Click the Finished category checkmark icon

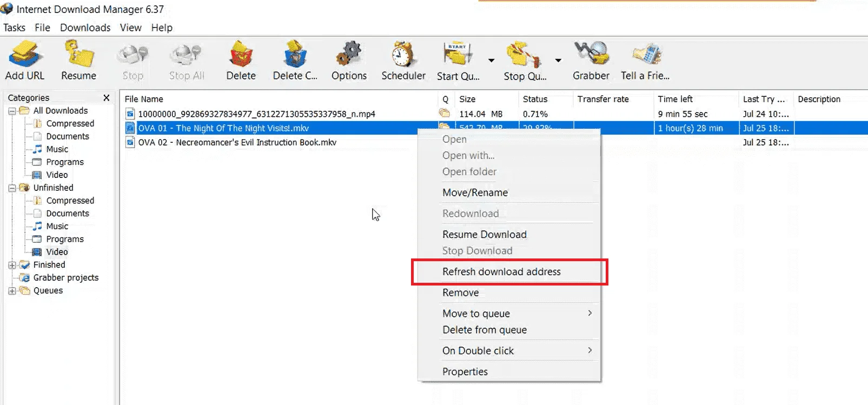click(x=24, y=265)
